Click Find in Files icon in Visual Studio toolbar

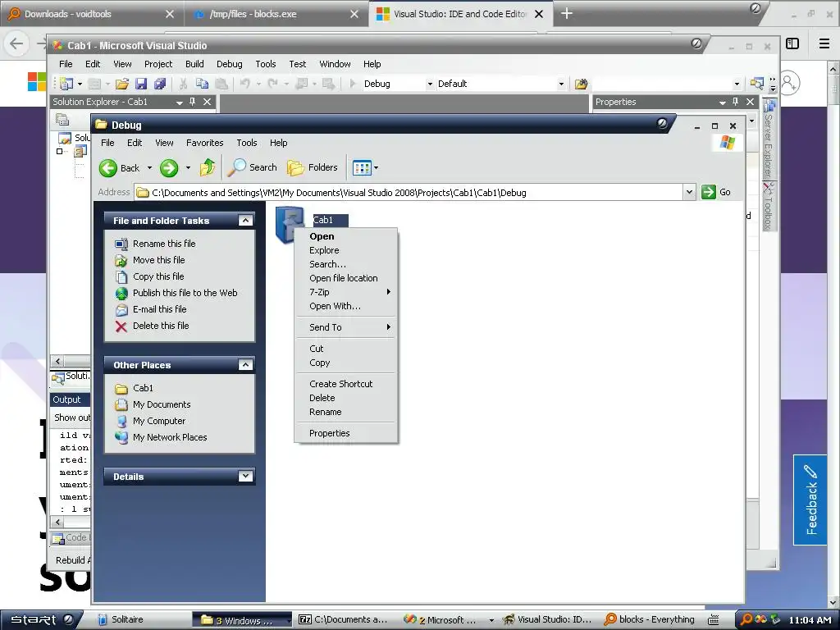point(582,84)
